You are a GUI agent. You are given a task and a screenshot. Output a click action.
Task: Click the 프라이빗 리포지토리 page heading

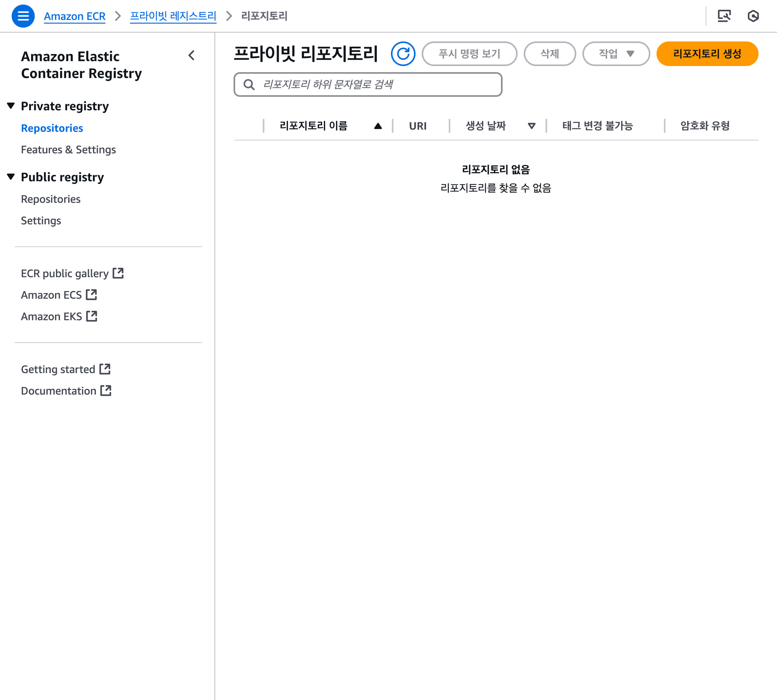pos(306,54)
